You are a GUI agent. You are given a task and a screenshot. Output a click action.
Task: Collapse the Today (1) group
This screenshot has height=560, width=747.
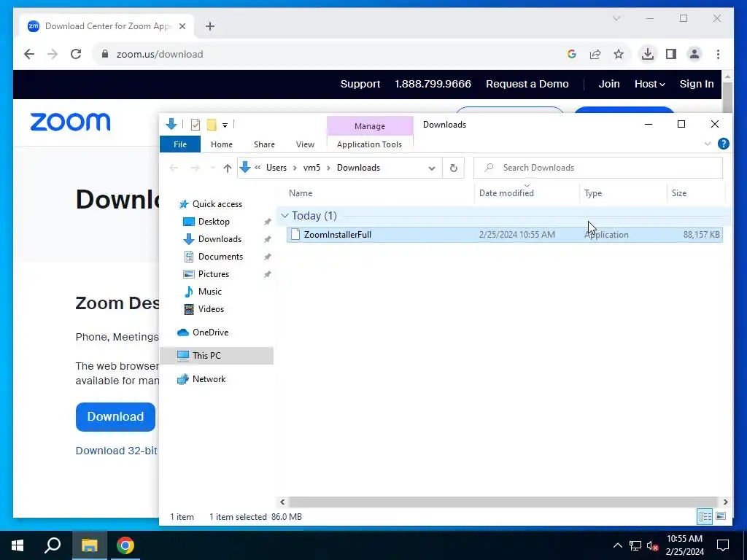point(285,216)
